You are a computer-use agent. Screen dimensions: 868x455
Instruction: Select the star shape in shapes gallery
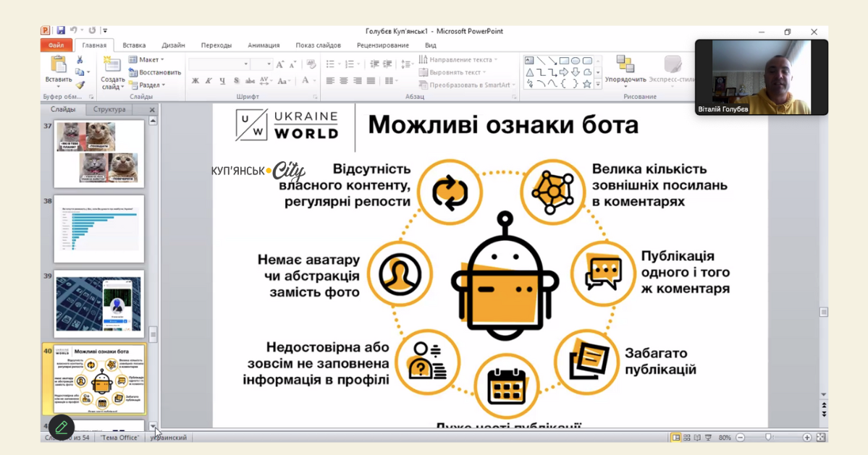pyautogui.click(x=587, y=84)
